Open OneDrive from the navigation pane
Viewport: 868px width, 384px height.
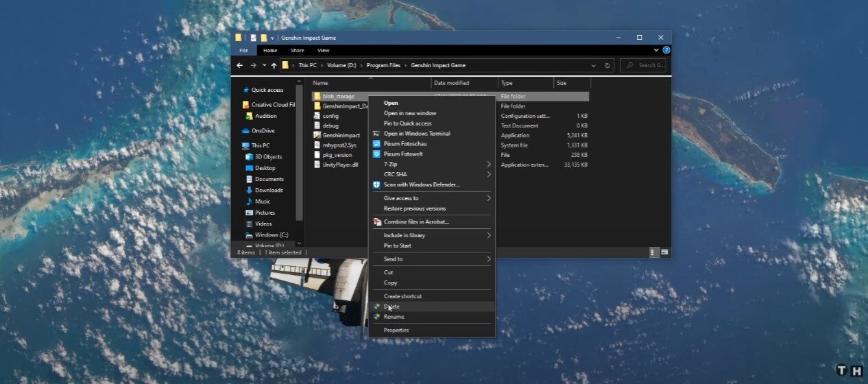point(262,131)
